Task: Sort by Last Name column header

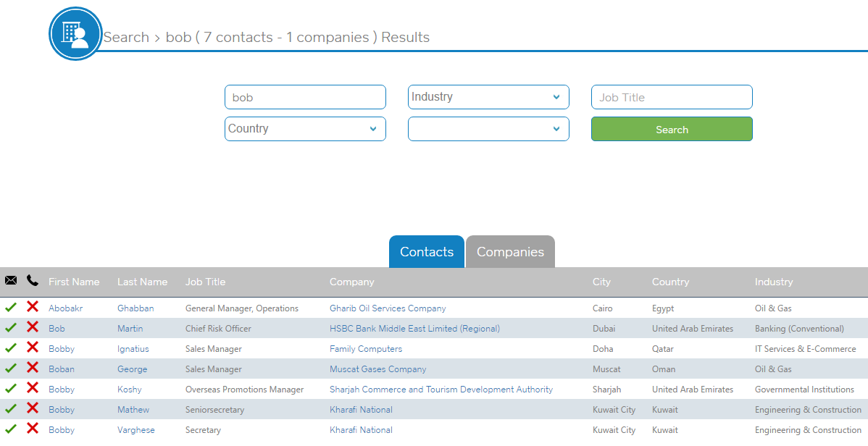Action: (x=142, y=282)
